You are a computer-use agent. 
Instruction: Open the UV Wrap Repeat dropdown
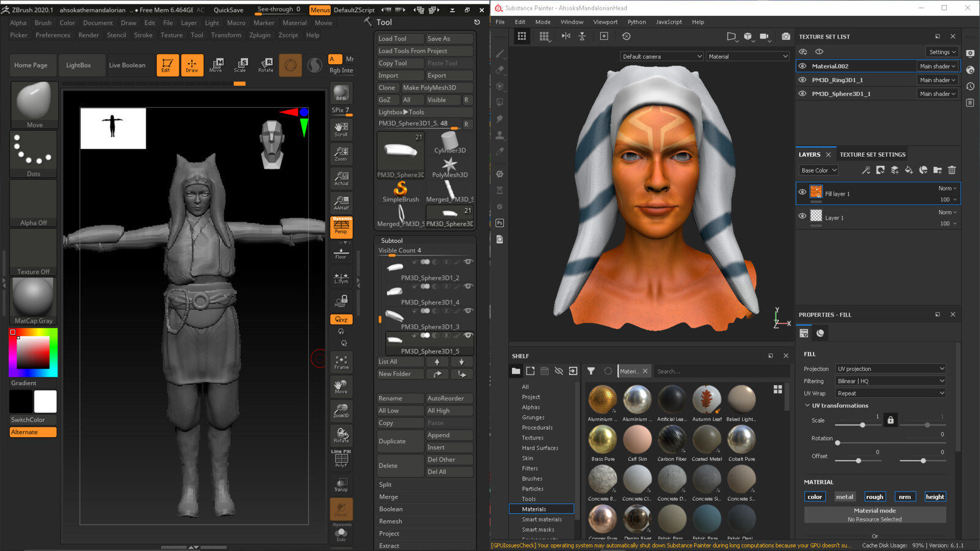click(891, 393)
